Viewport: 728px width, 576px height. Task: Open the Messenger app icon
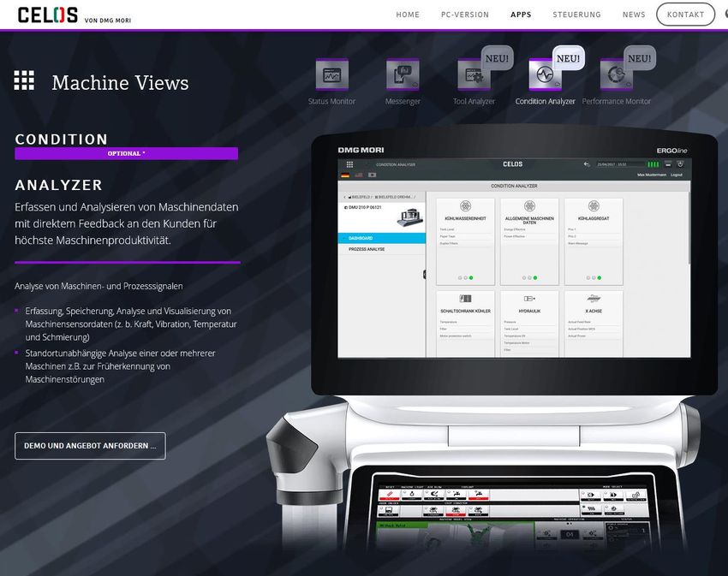(403, 74)
